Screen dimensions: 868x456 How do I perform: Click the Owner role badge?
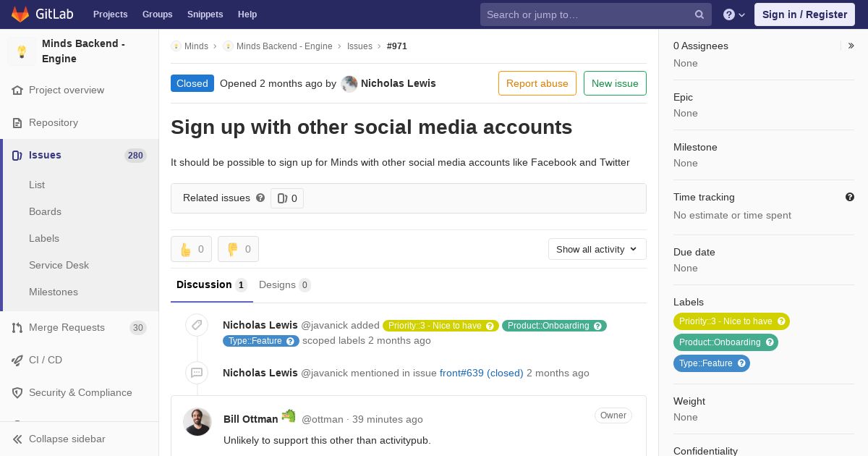[x=613, y=415]
